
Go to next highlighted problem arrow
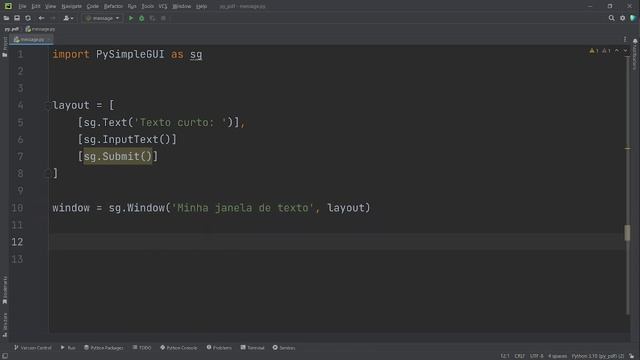point(625,51)
